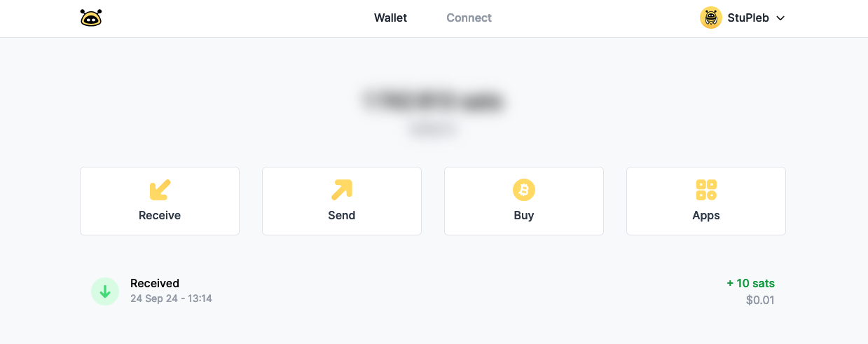
Task: Click the yellow down-left Receive arrow icon
Action: [160, 190]
